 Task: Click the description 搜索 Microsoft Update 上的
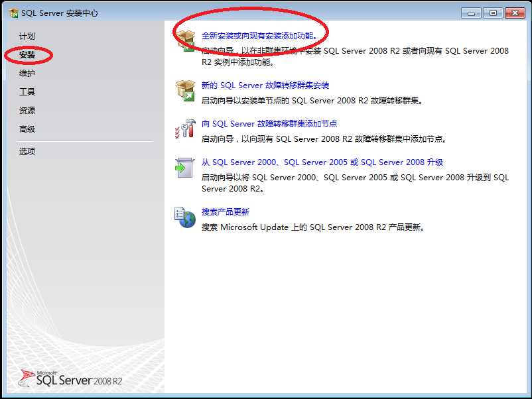tap(313, 227)
